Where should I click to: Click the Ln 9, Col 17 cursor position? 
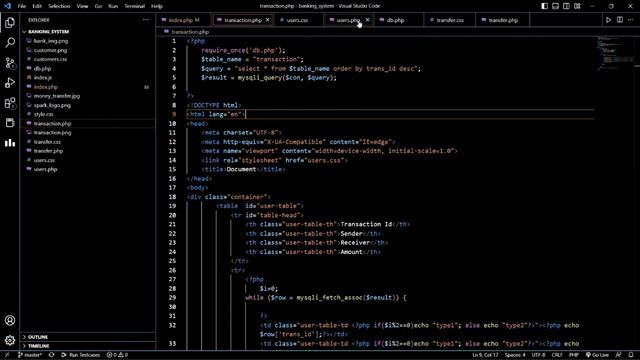click(x=485, y=355)
